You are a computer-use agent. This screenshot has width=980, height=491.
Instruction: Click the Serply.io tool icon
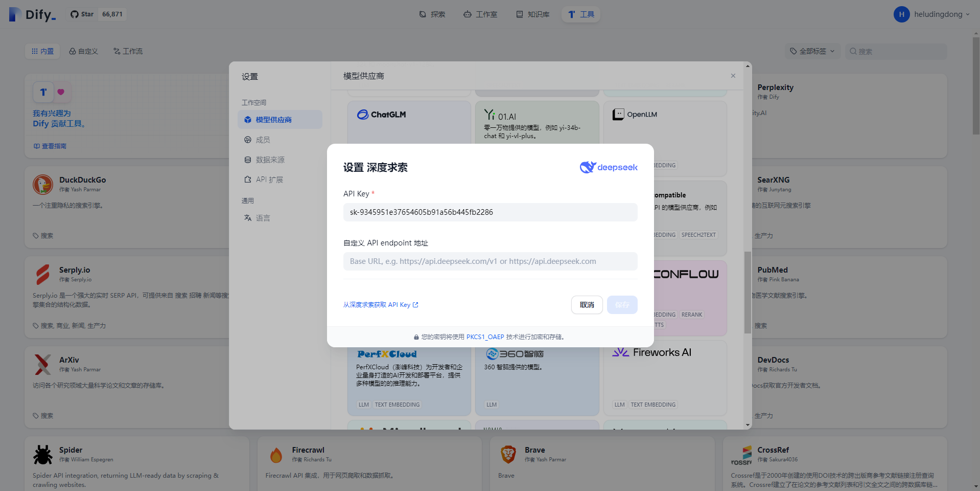tap(43, 275)
